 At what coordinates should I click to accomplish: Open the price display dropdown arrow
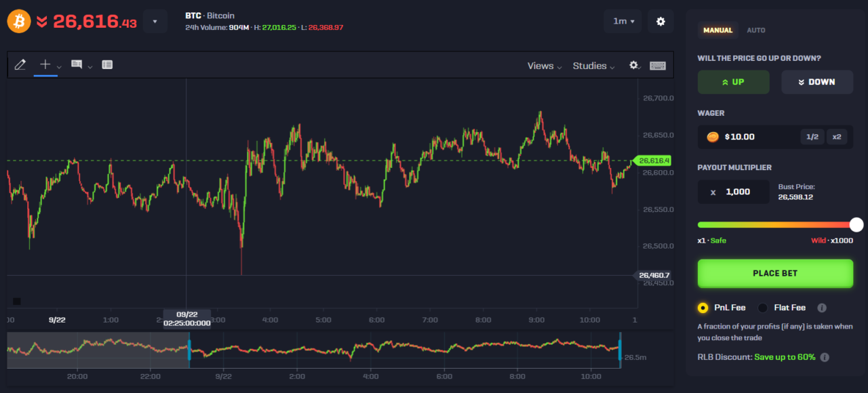click(x=155, y=21)
